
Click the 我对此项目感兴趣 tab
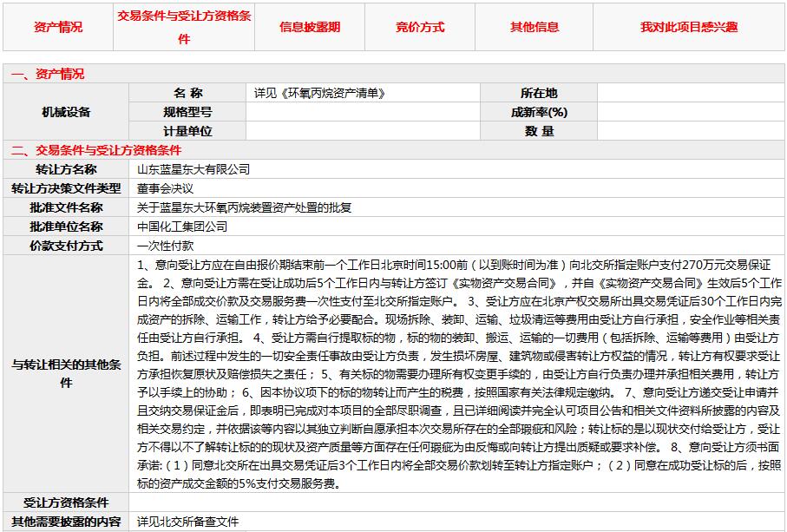coord(689,27)
